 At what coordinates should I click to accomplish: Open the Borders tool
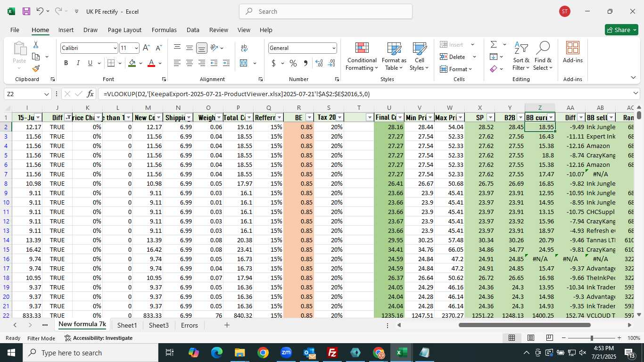pyautogui.click(x=111, y=63)
